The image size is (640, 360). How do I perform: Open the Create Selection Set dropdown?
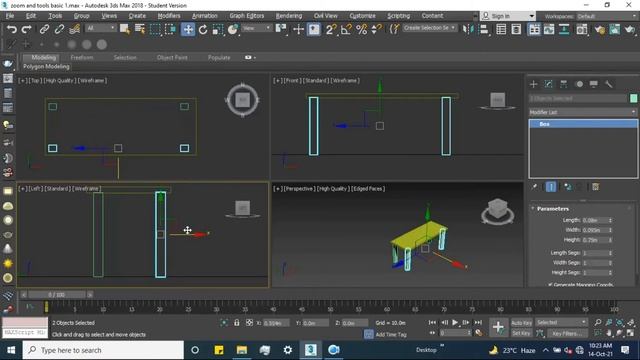429,28
